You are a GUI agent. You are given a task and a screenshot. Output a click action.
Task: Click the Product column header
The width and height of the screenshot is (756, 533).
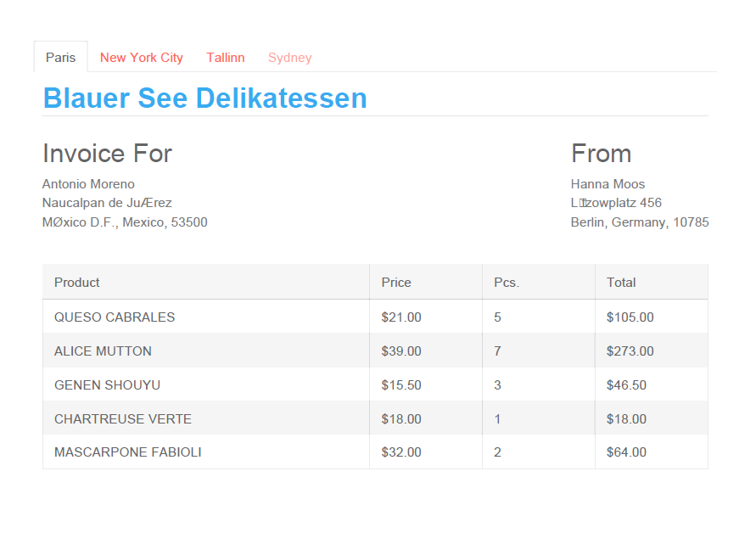click(x=77, y=283)
